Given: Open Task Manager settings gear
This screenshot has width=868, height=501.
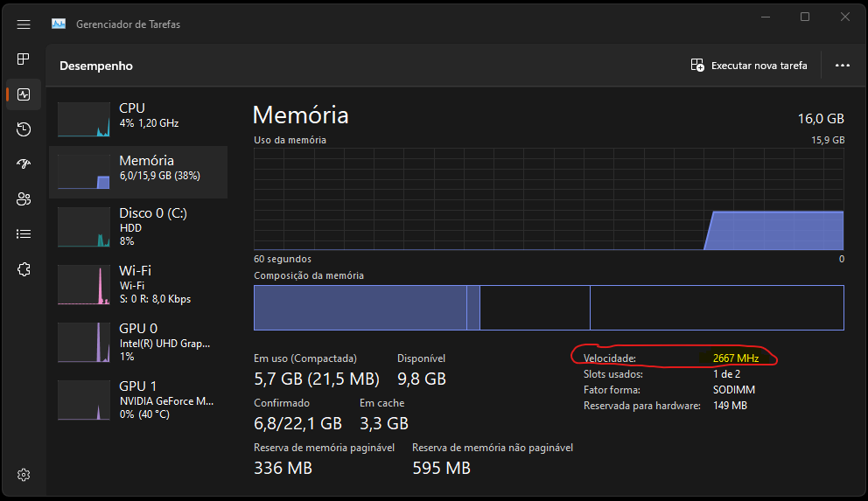Looking at the screenshot, I should coord(24,475).
